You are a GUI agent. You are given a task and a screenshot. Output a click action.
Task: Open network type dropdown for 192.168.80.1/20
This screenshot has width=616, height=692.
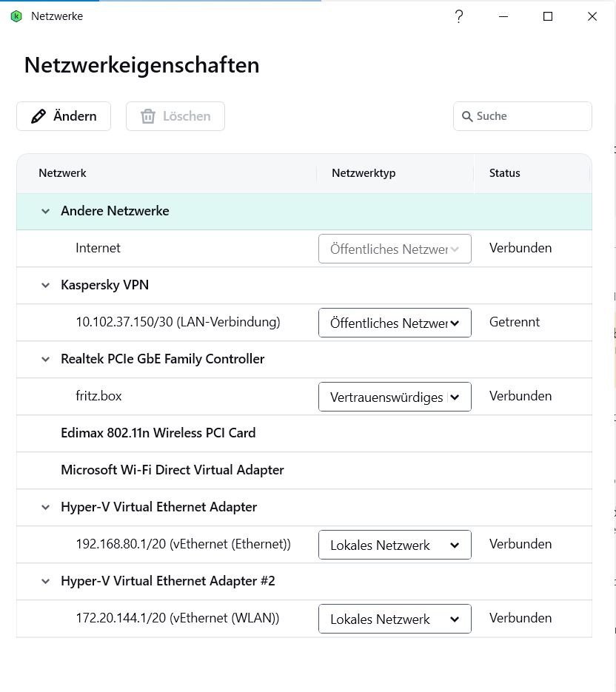tap(395, 545)
